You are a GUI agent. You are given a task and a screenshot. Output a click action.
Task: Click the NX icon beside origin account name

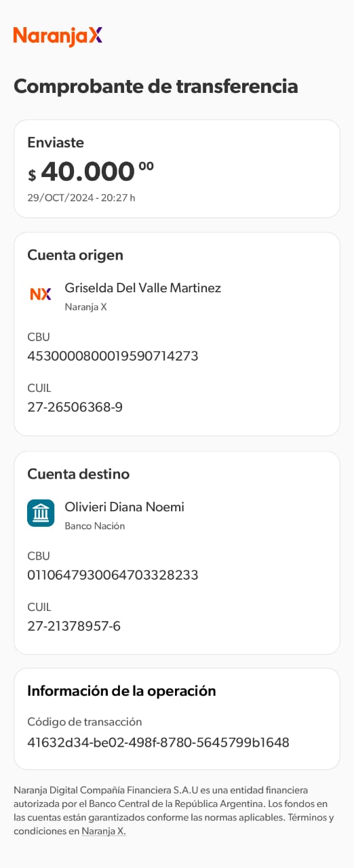pyautogui.click(x=41, y=294)
